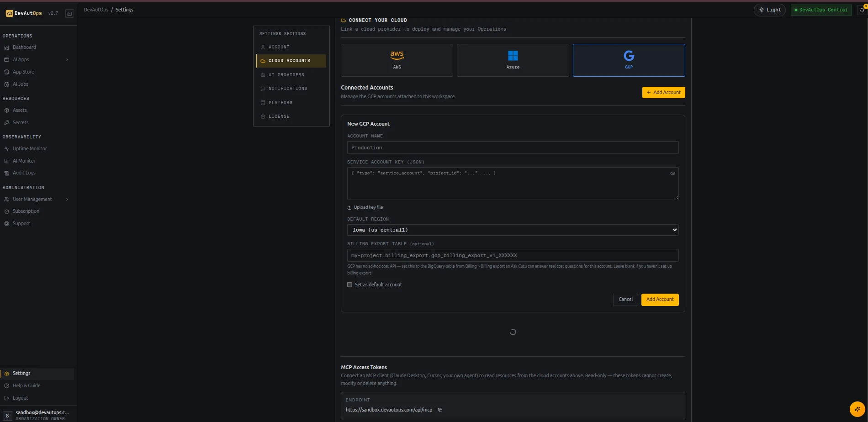Open the notifications bell icon
The height and width of the screenshot is (422, 868).
pyautogui.click(x=862, y=10)
